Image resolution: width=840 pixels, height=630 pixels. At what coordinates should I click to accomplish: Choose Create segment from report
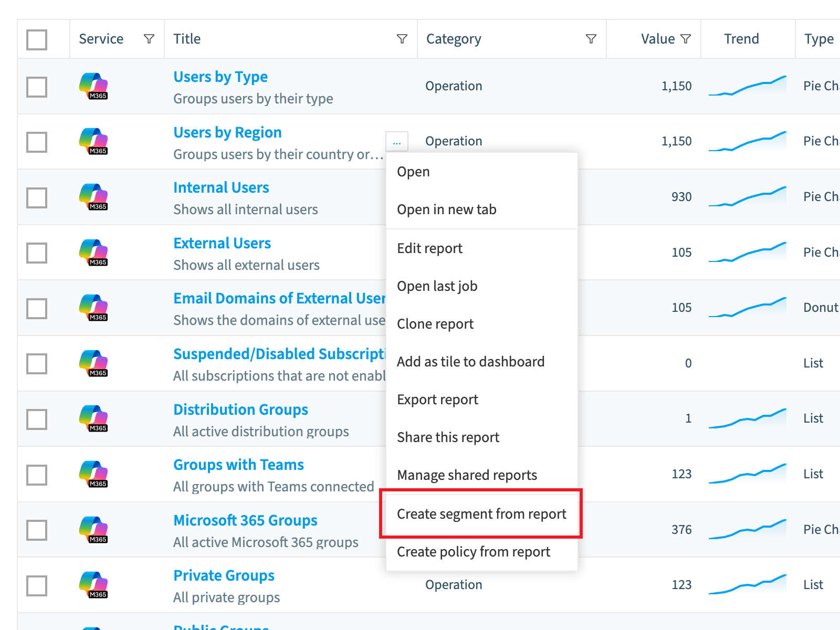tap(482, 514)
